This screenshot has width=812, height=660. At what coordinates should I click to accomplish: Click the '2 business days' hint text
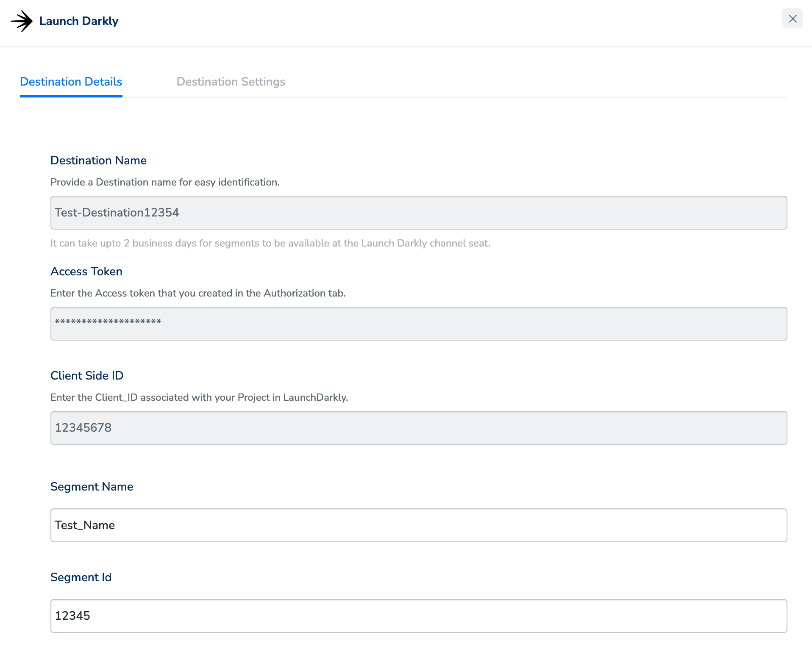(x=270, y=243)
